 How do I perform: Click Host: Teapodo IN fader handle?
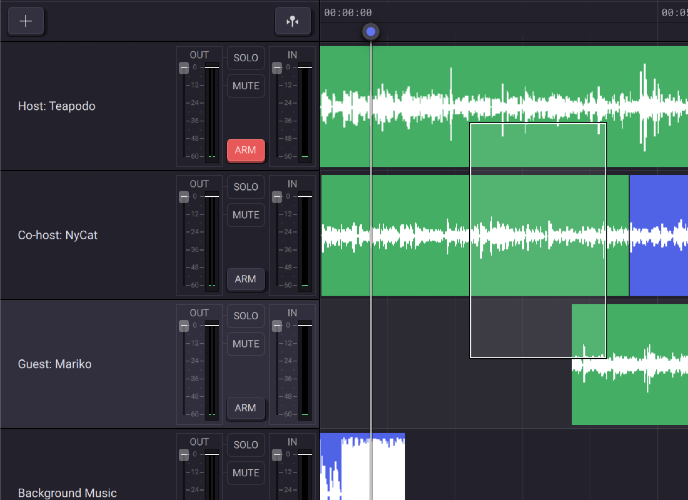[277, 68]
